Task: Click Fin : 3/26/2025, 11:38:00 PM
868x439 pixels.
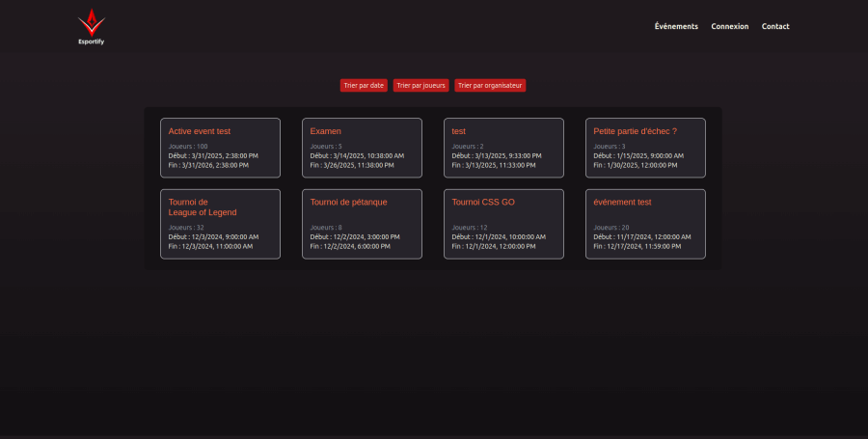Action: (x=352, y=165)
